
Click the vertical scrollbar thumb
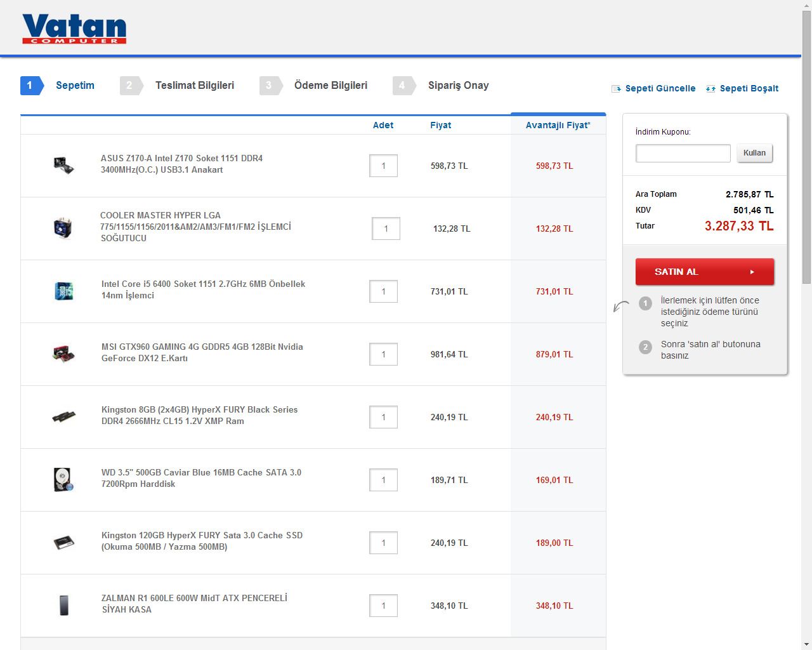click(807, 147)
